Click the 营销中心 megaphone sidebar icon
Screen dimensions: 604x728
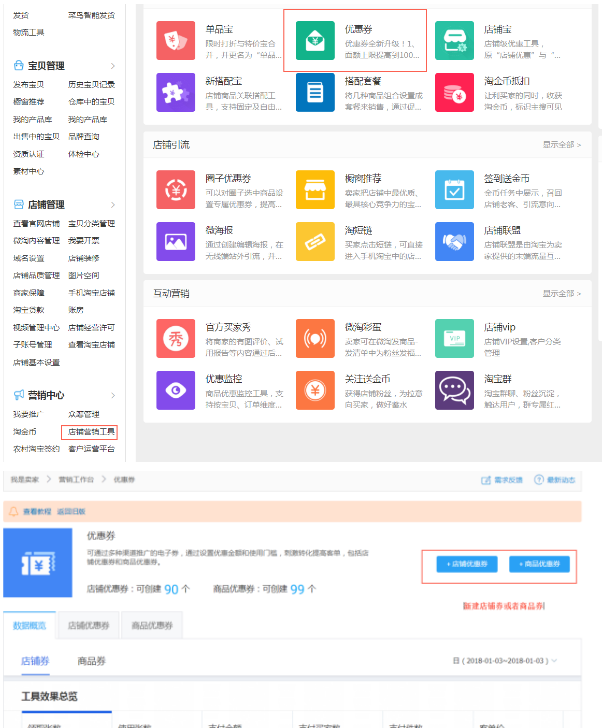tap(19, 395)
